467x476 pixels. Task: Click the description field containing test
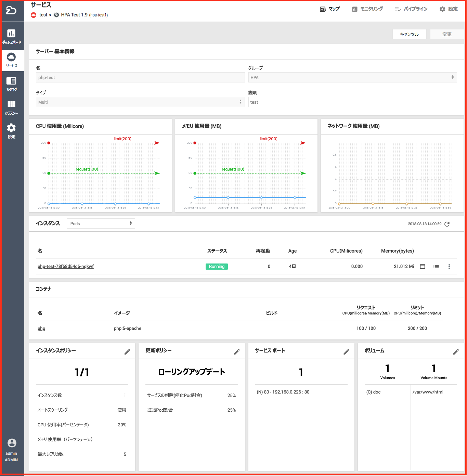352,102
